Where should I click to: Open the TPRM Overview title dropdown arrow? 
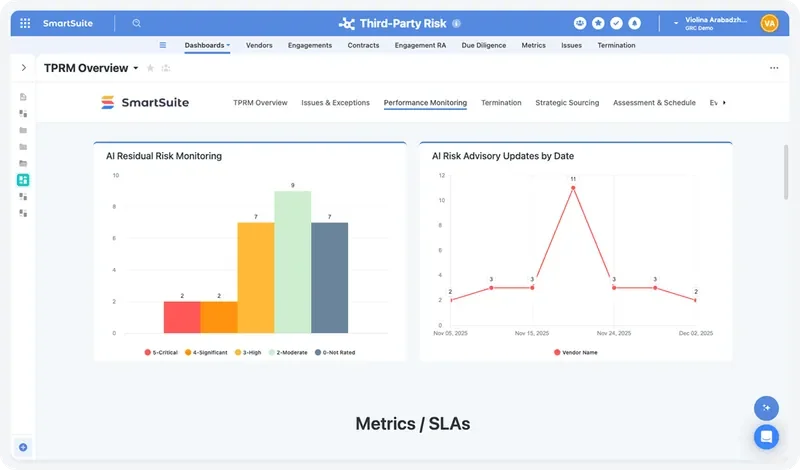(136, 68)
